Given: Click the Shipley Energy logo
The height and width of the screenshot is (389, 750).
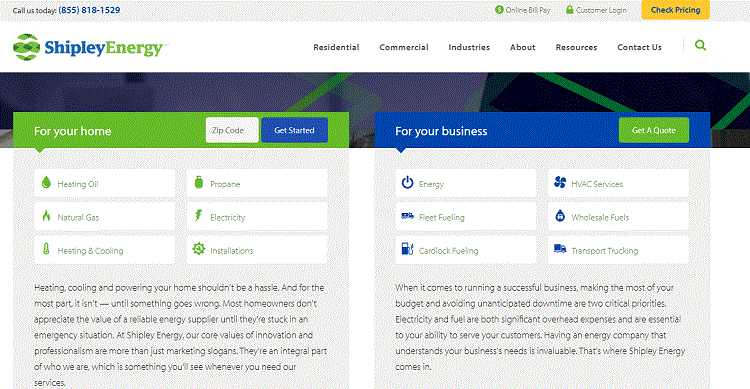Looking at the screenshot, I should [x=91, y=47].
